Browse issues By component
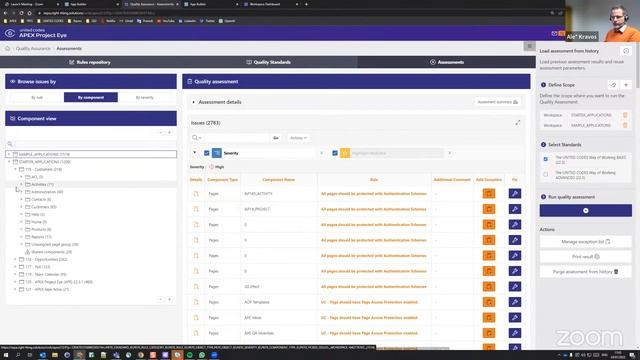 coord(91,98)
